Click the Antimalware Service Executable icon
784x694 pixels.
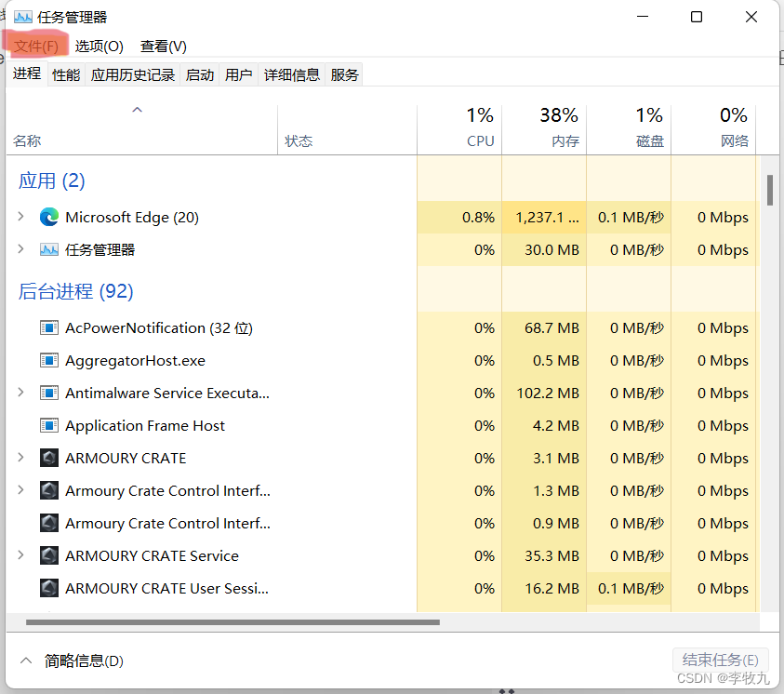coord(49,393)
